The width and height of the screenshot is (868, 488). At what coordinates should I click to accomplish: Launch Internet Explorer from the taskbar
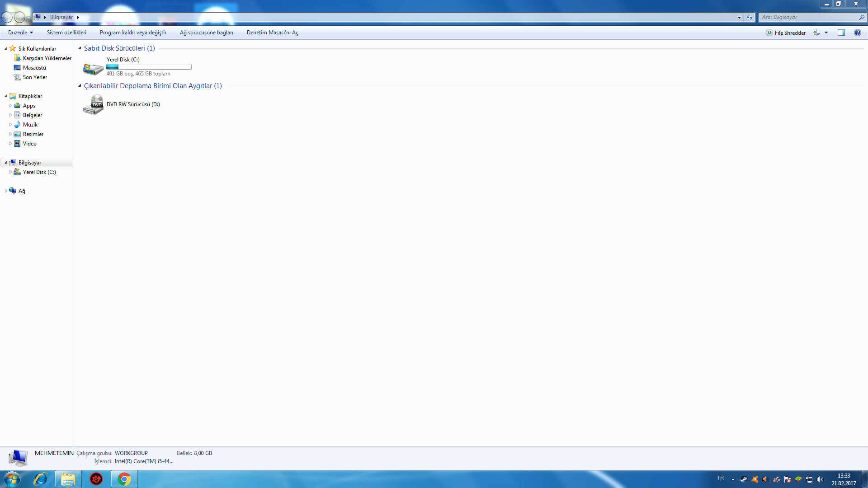41,479
